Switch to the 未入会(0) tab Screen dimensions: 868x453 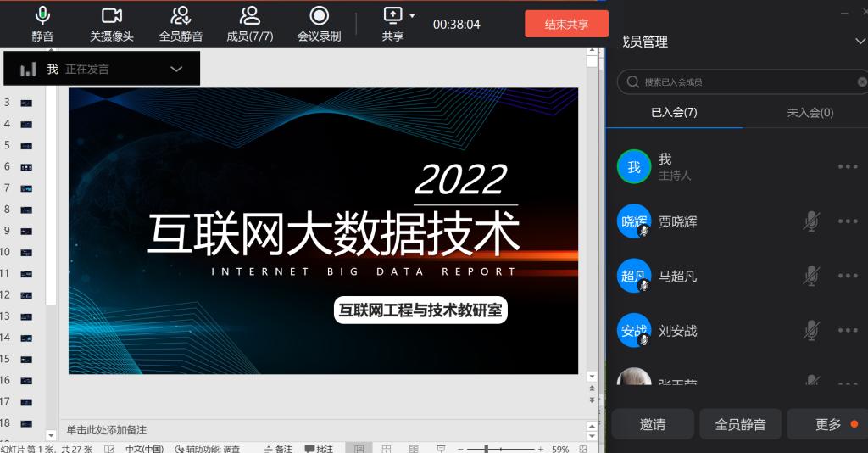pos(810,112)
